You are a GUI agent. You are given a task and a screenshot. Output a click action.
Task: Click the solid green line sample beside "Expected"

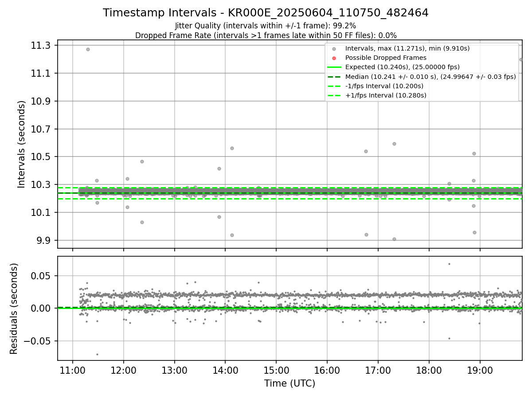pos(334,67)
